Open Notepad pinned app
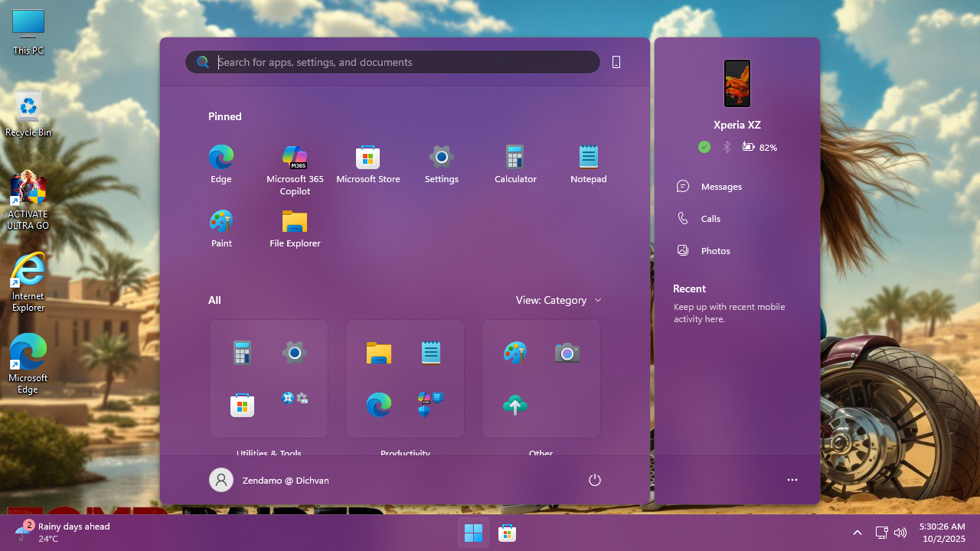The width and height of the screenshot is (980, 551). (x=589, y=165)
